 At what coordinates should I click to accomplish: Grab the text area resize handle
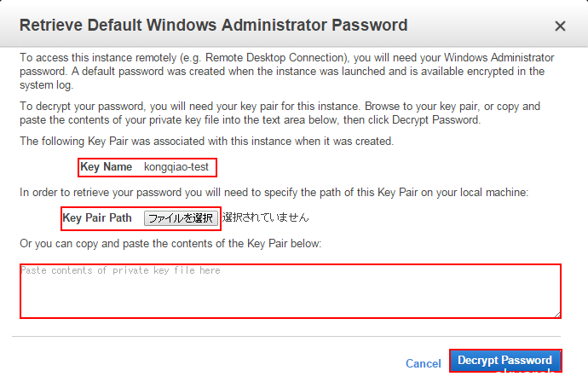pos(556,314)
